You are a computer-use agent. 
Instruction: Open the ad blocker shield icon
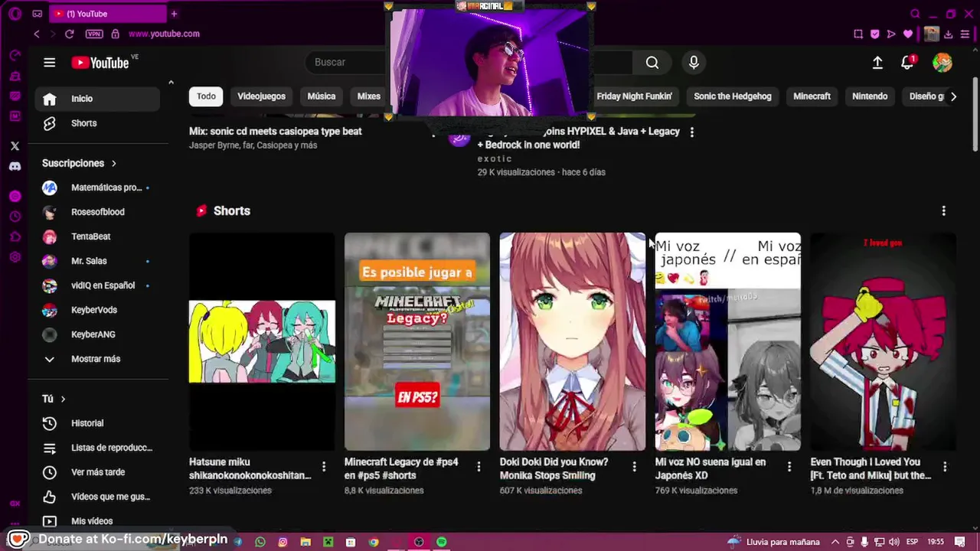coord(875,34)
